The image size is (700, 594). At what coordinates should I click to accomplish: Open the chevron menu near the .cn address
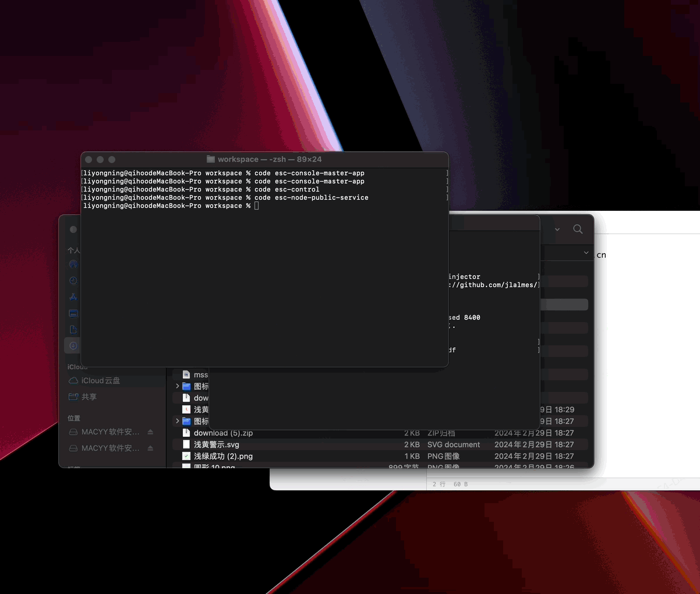pos(586,253)
